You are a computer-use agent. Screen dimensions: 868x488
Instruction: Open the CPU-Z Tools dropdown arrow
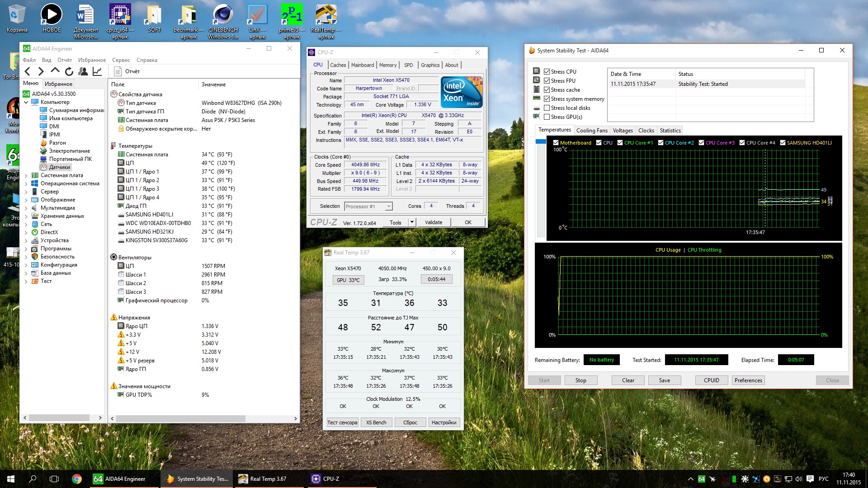(411, 222)
